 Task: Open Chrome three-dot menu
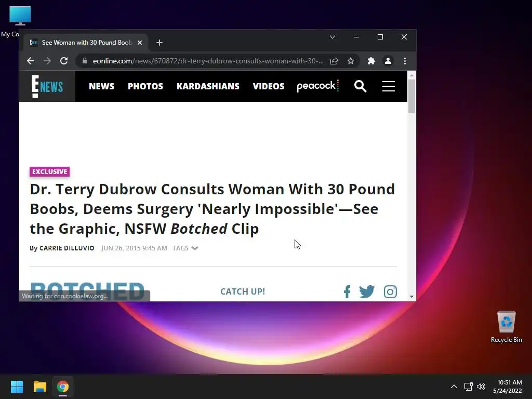[x=405, y=61]
